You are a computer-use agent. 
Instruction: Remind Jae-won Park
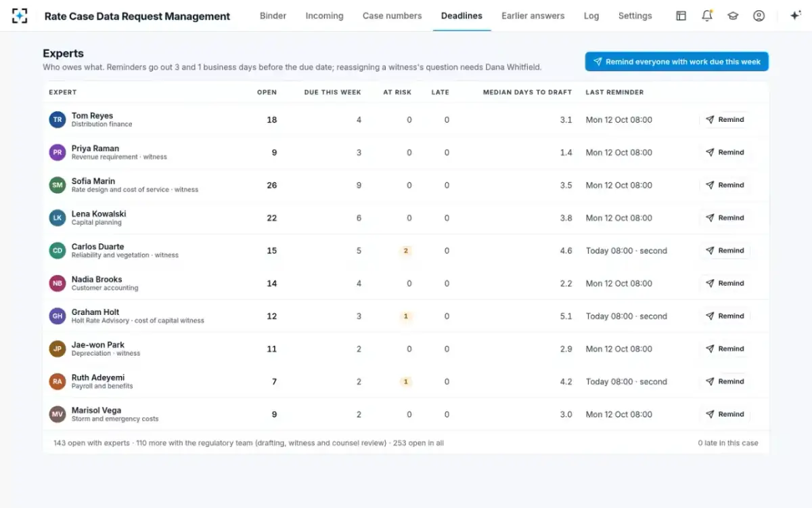pos(725,349)
